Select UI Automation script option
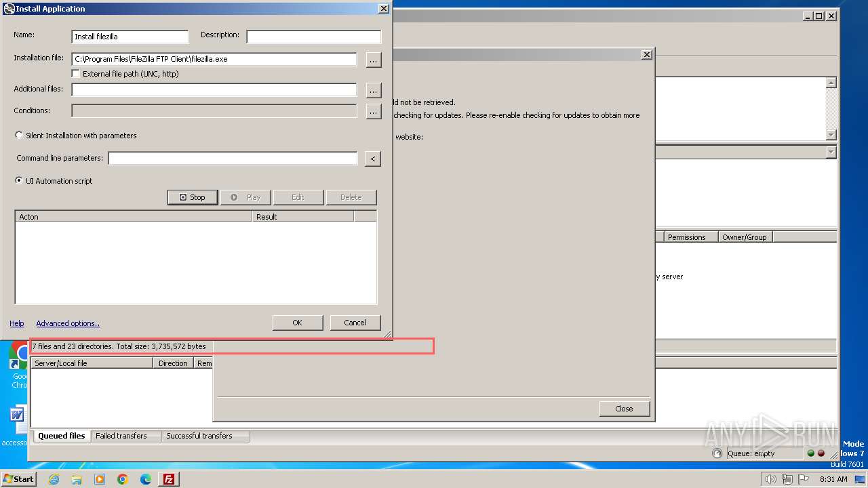Screen dimensions: 868x488 (19, 180)
